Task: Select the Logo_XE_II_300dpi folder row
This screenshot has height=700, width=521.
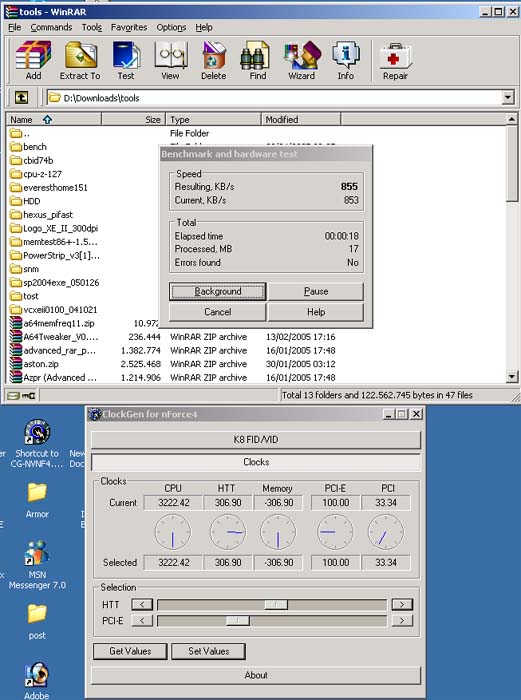Action: (x=54, y=228)
